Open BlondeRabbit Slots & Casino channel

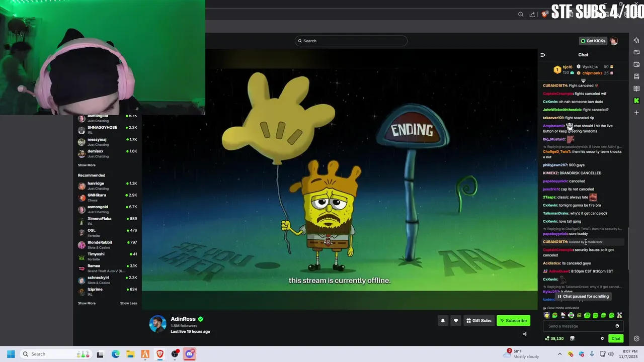click(108, 245)
